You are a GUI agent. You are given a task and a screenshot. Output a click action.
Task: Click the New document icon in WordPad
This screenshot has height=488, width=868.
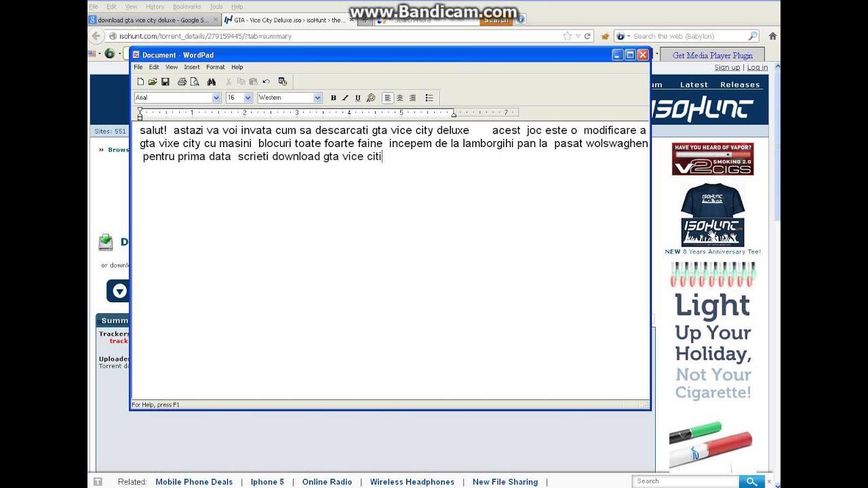click(140, 82)
